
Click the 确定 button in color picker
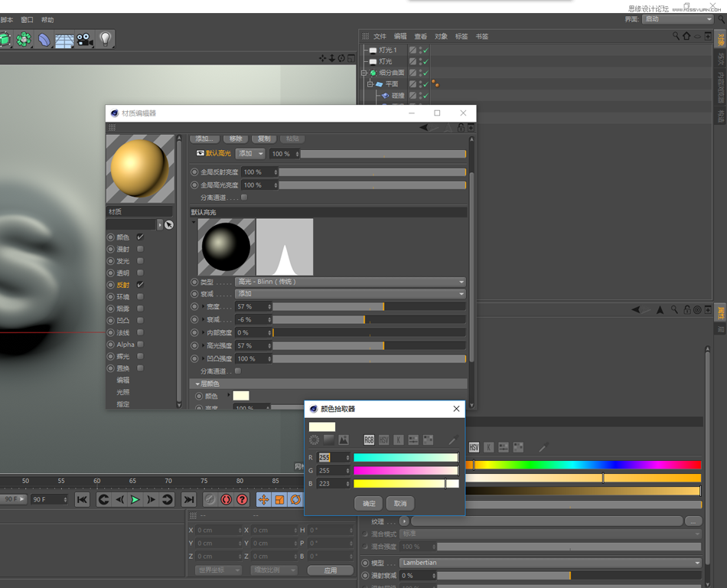click(369, 504)
